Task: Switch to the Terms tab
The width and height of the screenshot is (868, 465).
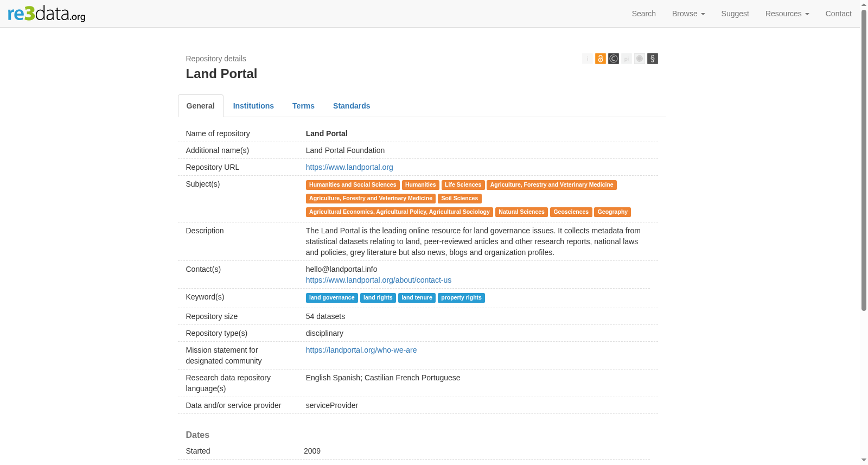Action: 303,106
